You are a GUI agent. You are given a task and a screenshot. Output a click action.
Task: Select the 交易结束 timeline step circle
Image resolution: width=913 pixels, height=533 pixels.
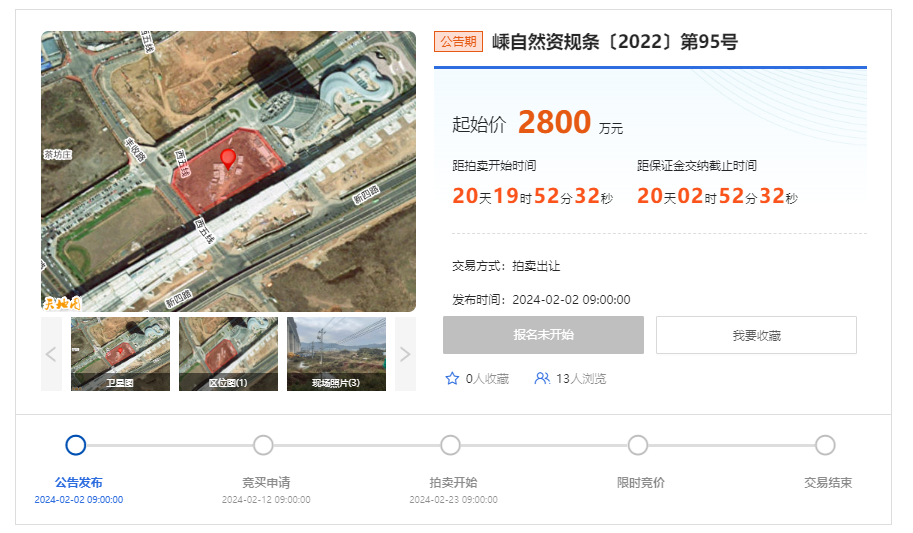(x=825, y=445)
